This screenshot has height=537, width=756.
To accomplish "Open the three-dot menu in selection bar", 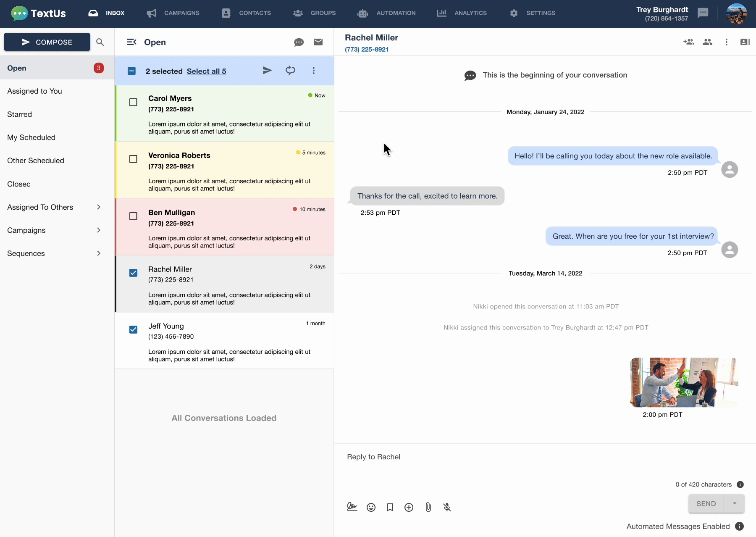I will pyautogui.click(x=313, y=71).
